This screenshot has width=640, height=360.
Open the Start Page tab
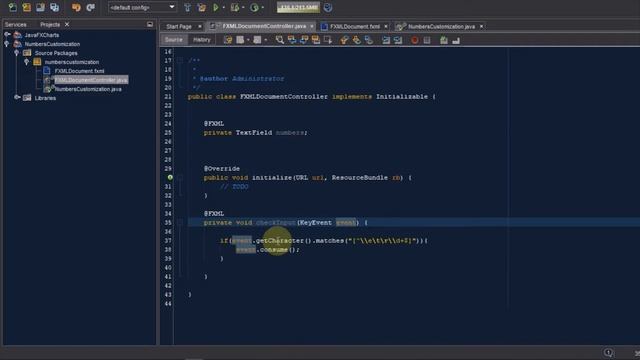coord(179,27)
